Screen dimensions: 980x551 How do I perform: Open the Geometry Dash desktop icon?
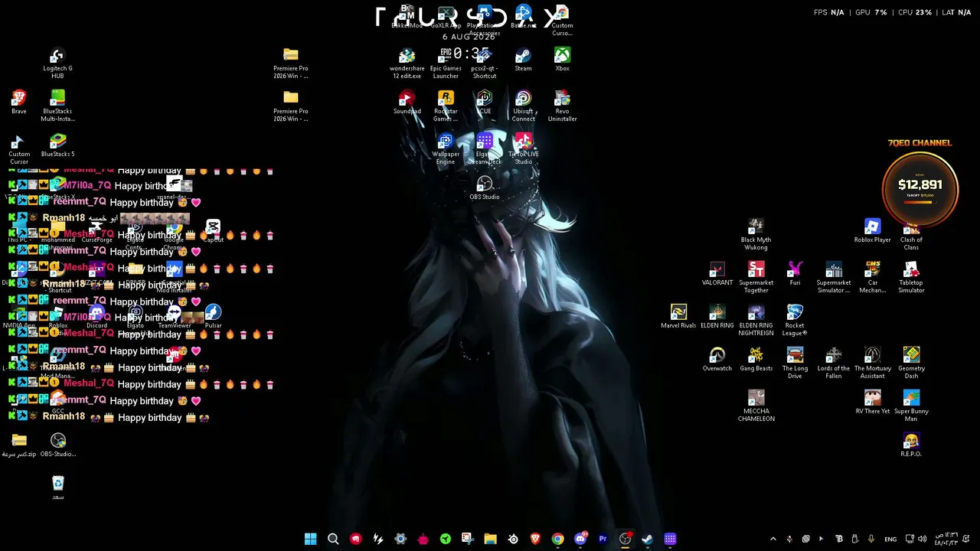[911, 364]
